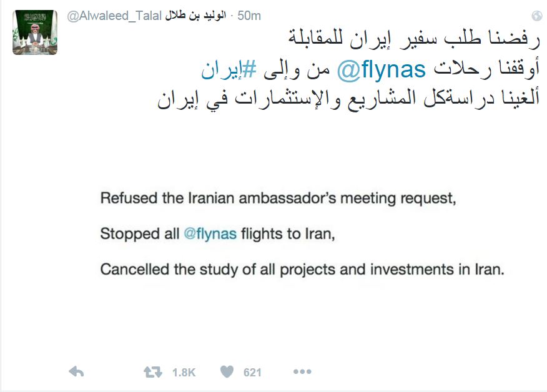
Task: Click the 50m timestamp
Action: 249,16
